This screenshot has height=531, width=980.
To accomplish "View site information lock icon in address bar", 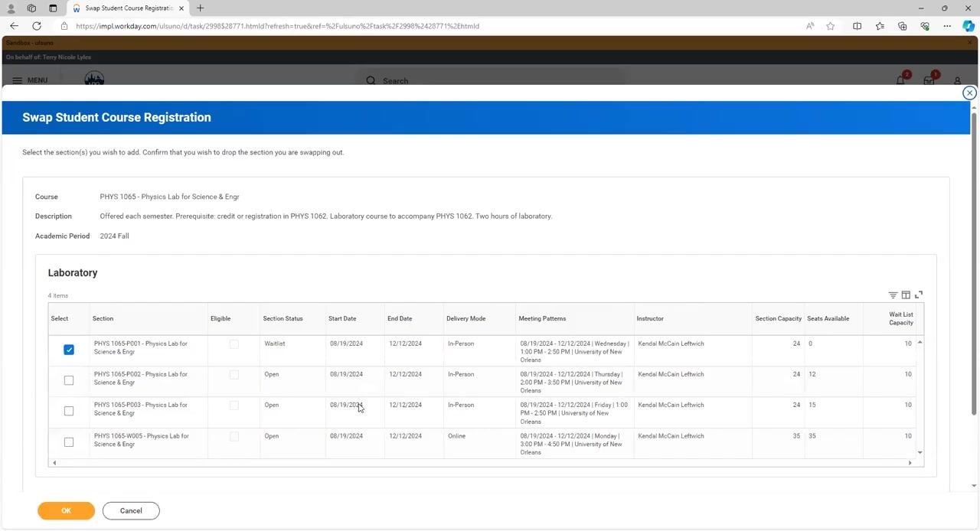I will (x=64, y=26).
